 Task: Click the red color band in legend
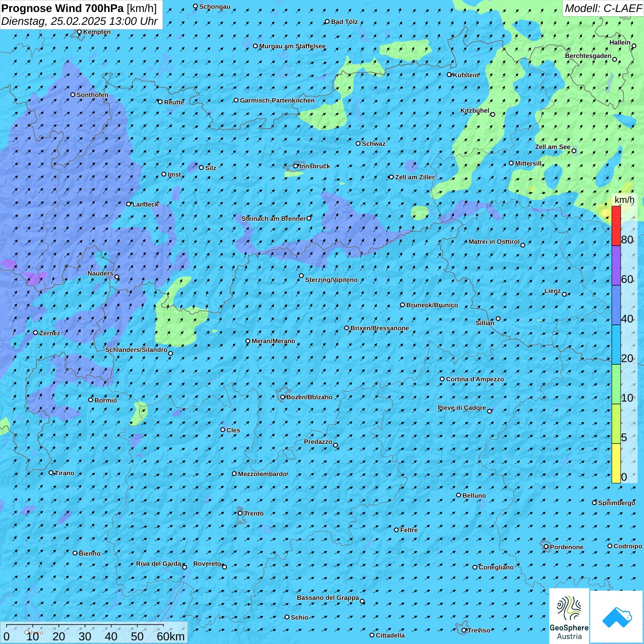pos(616,226)
